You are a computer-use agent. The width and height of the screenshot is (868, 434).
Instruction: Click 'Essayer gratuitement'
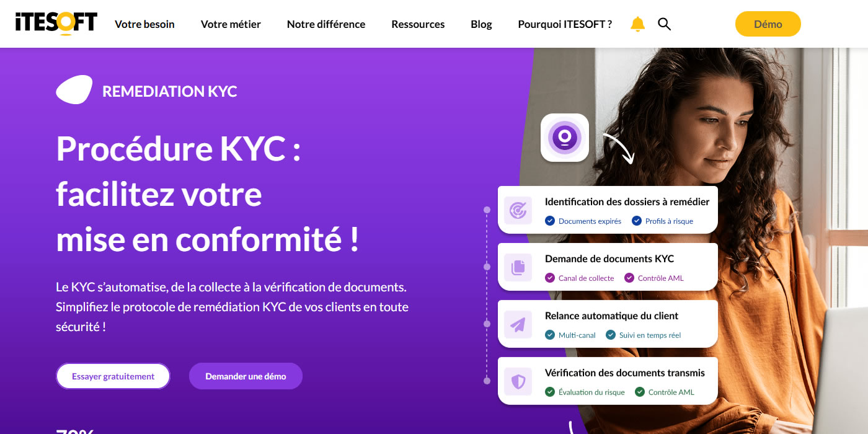113,376
